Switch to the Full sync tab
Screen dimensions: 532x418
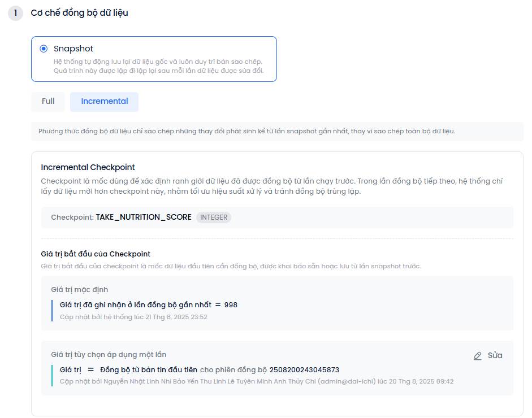[48, 102]
